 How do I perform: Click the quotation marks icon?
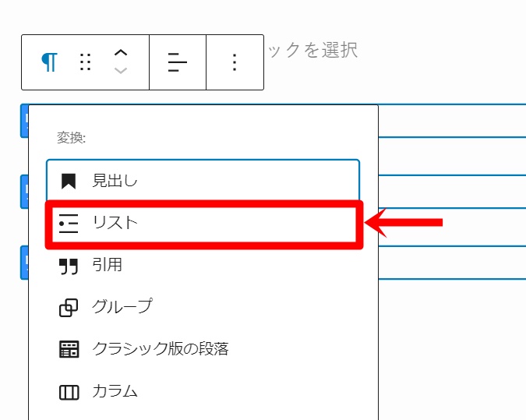pyautogui.click(x=69, y=266)
